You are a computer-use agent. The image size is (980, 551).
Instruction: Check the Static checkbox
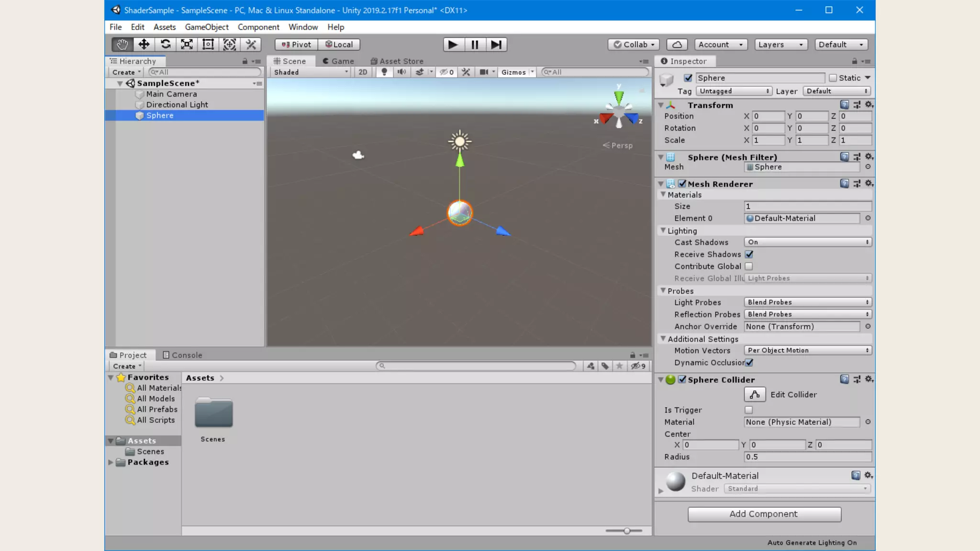coord(833,78)
